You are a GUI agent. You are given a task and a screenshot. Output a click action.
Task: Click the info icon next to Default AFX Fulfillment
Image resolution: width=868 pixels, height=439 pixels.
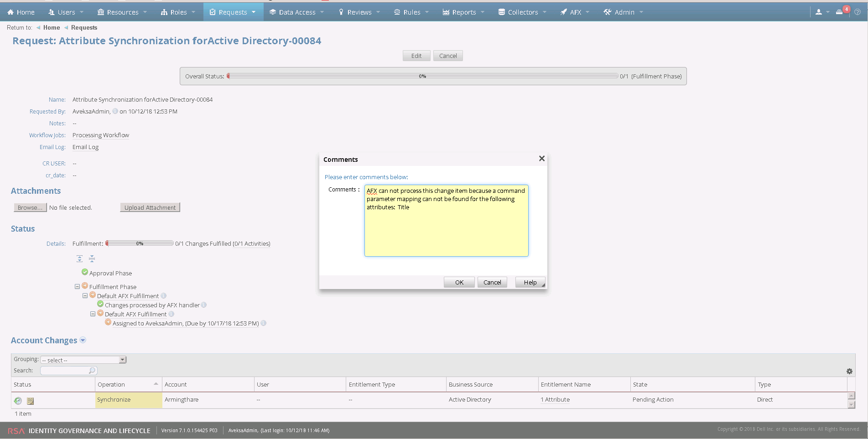(164, 295)
